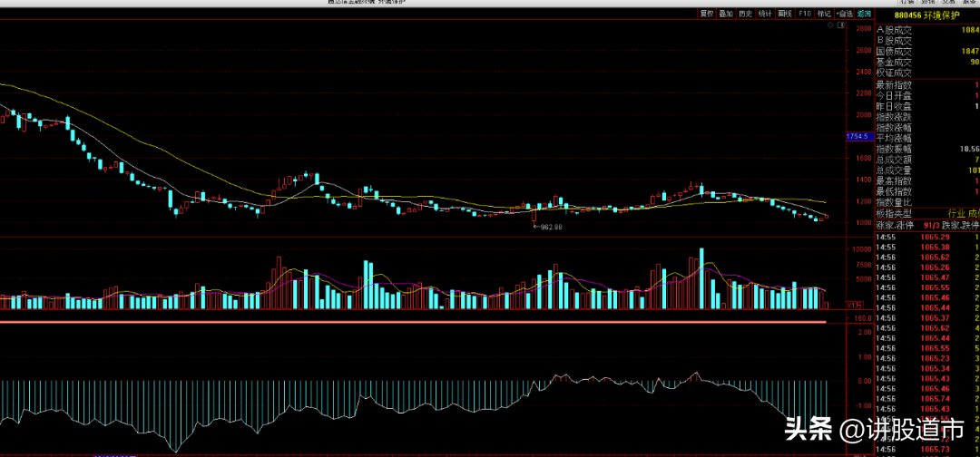This screenshot has width=980, height=457.
Task: Select the A股成交 row
Action: click(x=927, y=29)
